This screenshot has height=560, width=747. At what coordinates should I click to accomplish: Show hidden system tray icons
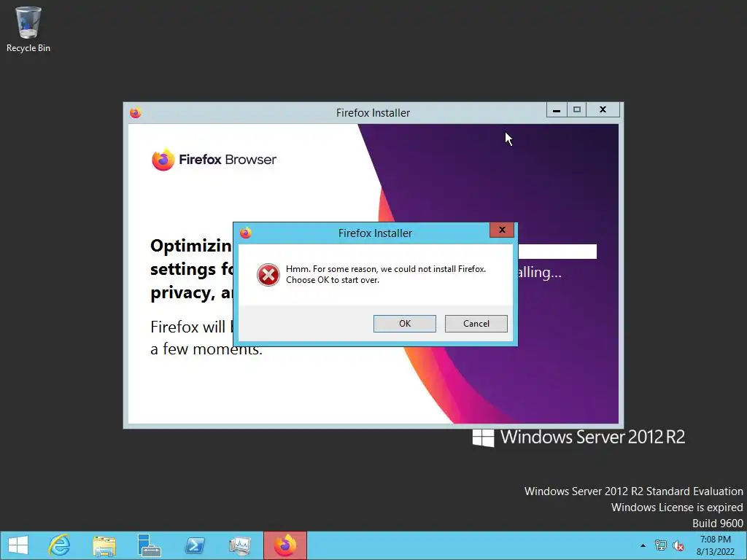pos(643,545)
